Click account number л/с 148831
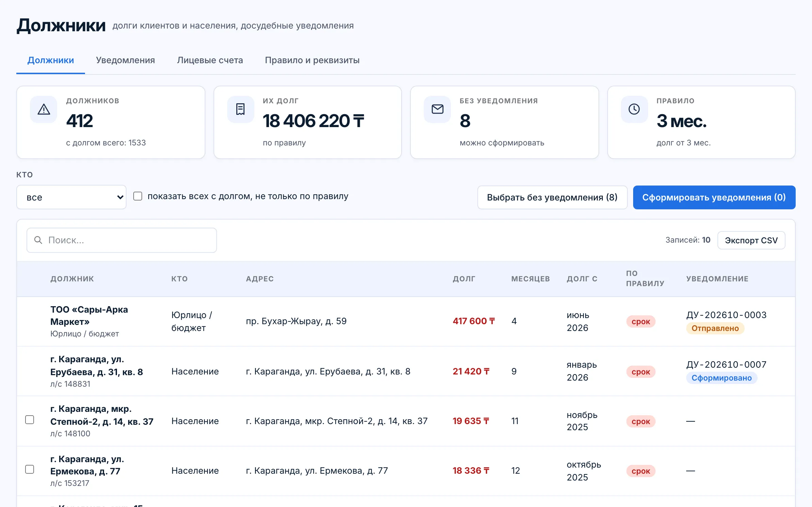Viewport: 812px width, 507px height. [70, 384]
